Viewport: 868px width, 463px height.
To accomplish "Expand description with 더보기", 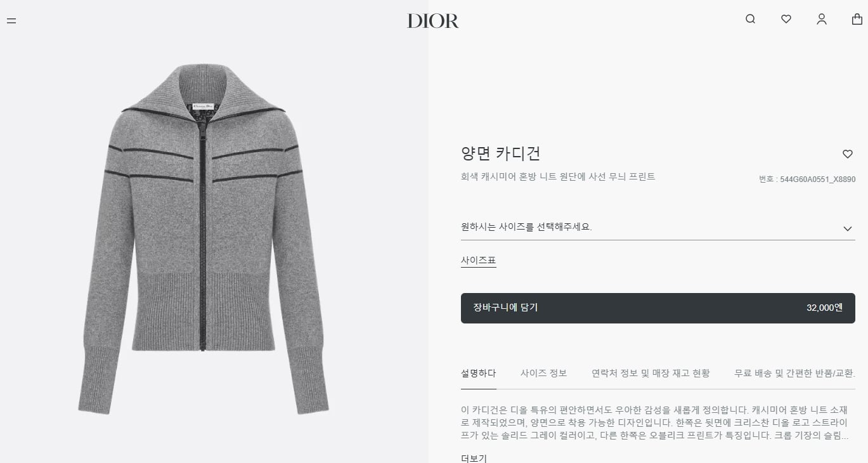I will coord(474,458).
